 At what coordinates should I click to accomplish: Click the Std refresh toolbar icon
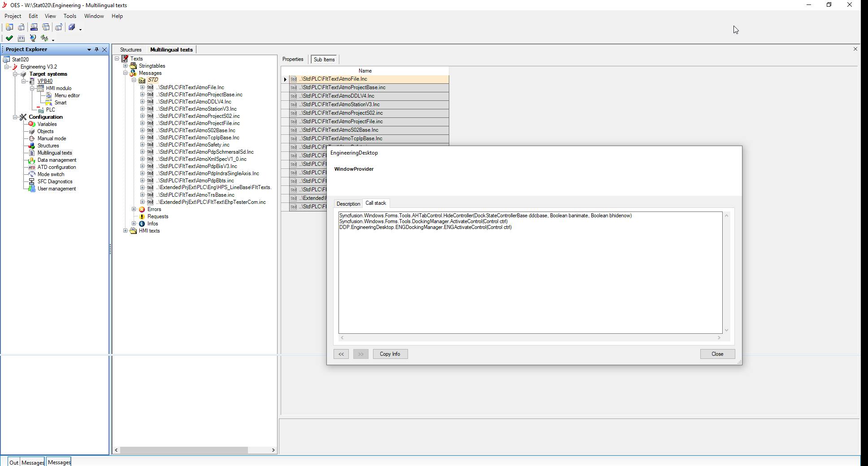pos(44,39)
